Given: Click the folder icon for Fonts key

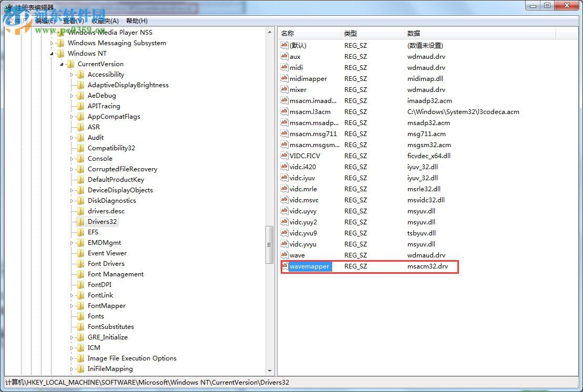Looking at the screenshot, I should click(x=81, y=316).
